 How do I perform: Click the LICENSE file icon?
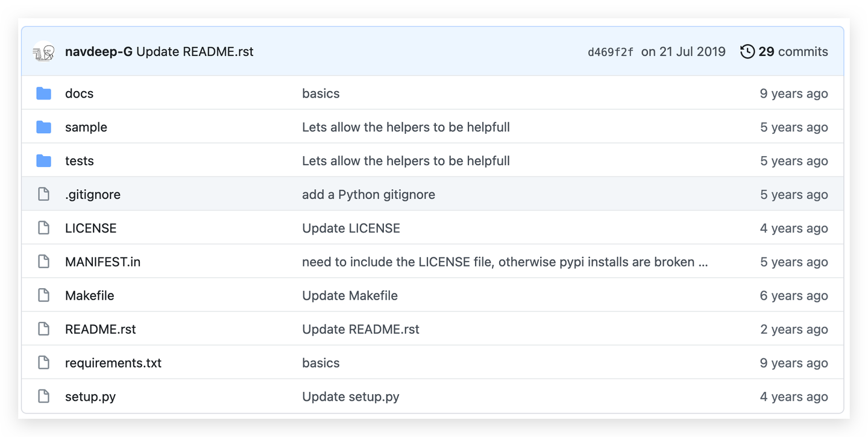pos(43,228)
